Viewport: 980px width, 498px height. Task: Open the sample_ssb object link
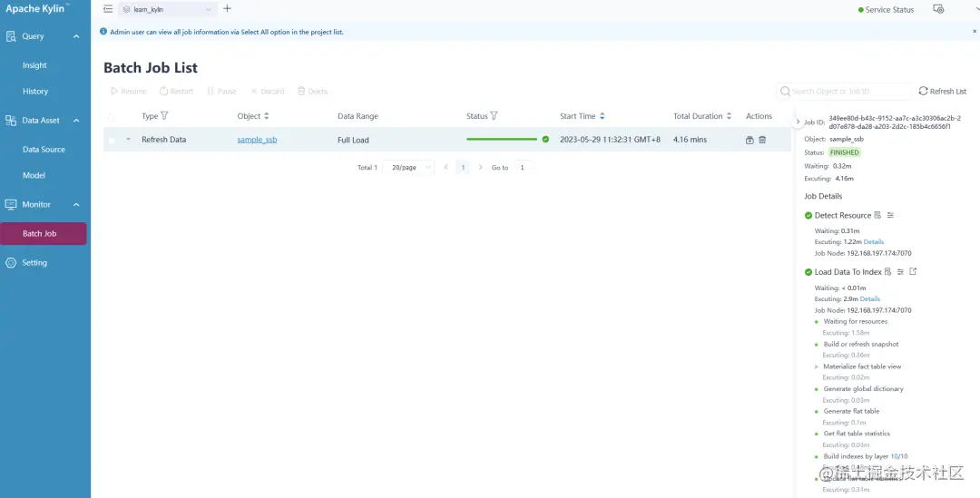[x=257, y=140]
